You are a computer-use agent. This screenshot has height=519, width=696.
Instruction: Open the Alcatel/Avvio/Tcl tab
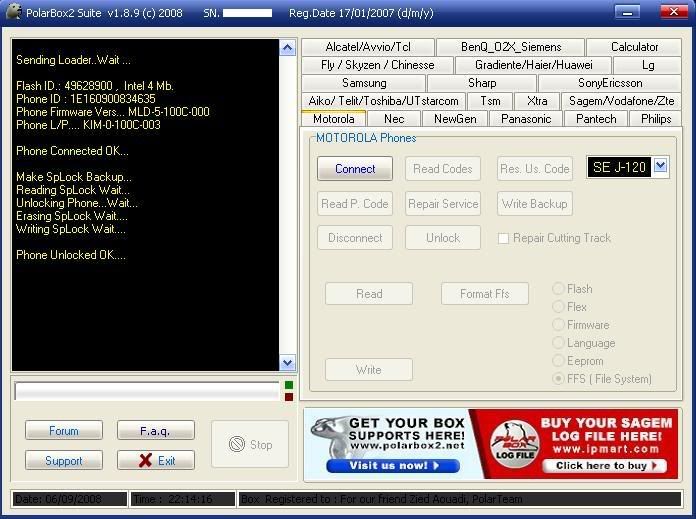[368, 47]
